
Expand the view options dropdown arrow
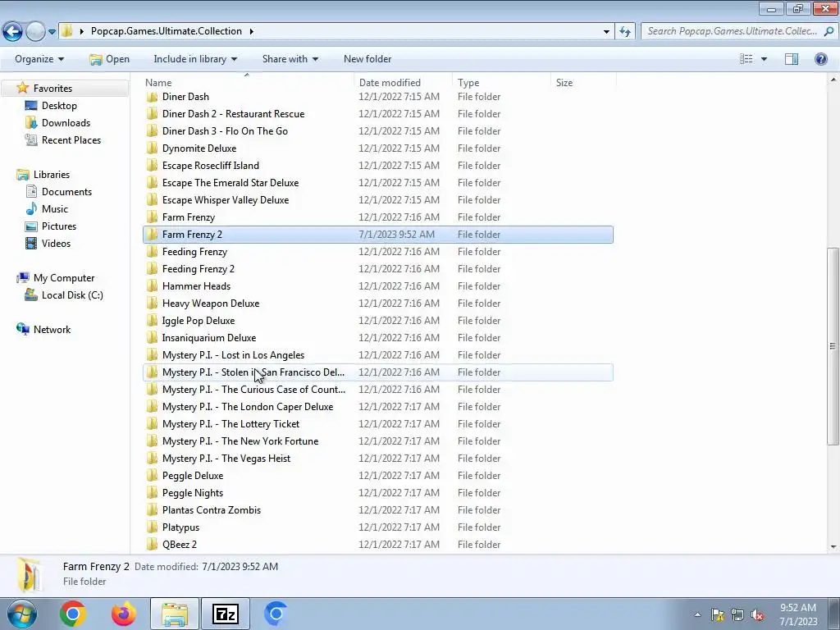[764, 59]
